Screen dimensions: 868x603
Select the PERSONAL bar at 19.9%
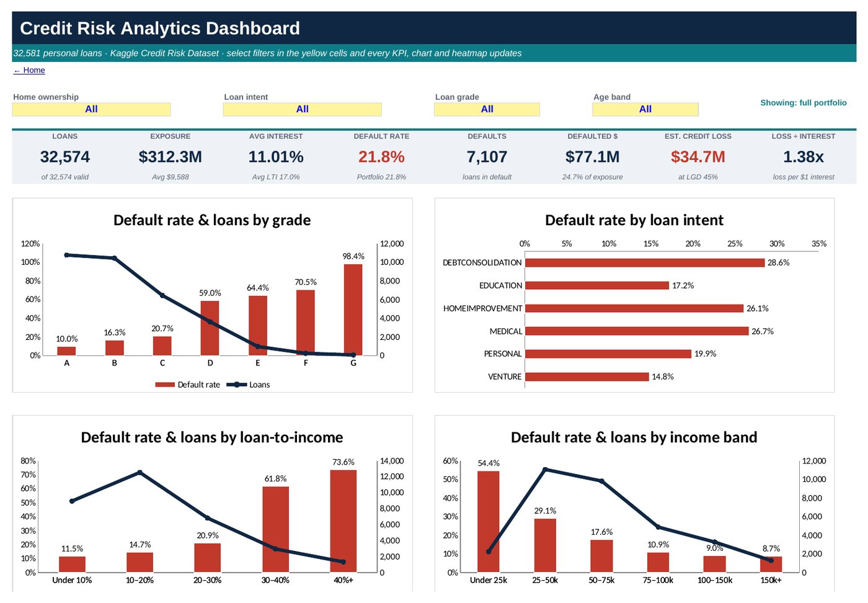coord(608,354)
